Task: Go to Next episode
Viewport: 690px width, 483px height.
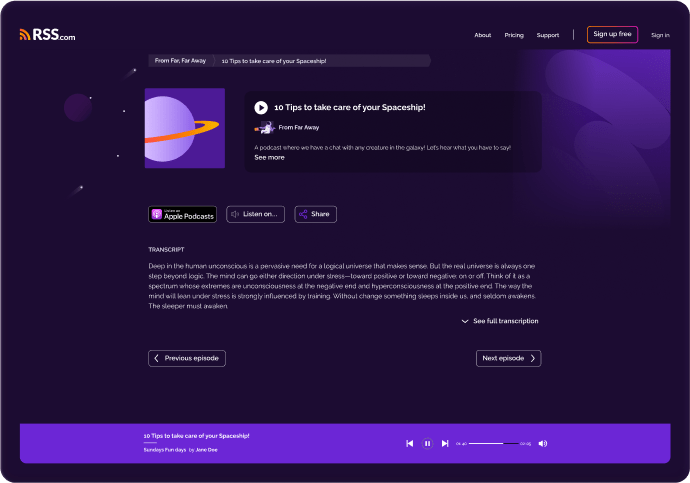Action: point(509,359)
